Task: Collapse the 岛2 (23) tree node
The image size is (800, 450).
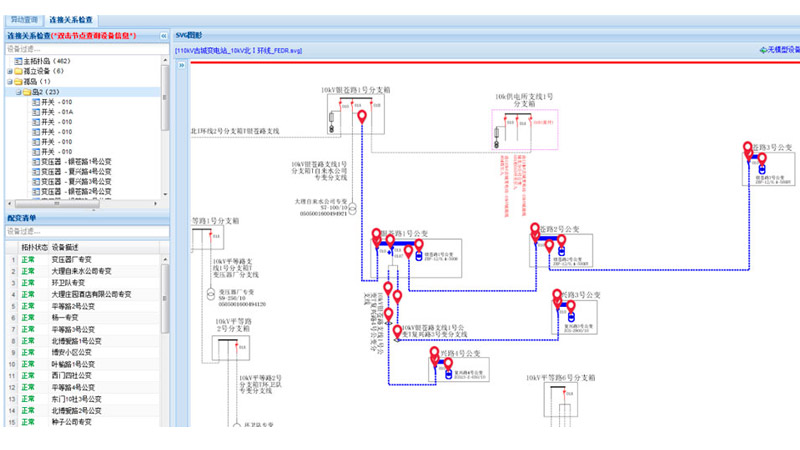Action: 17,92
